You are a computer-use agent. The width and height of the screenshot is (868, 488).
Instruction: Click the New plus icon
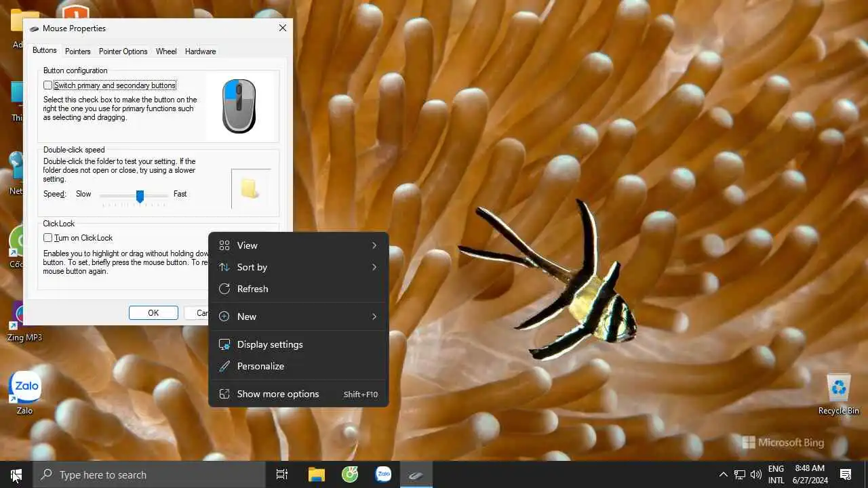[x=224, y=317]
